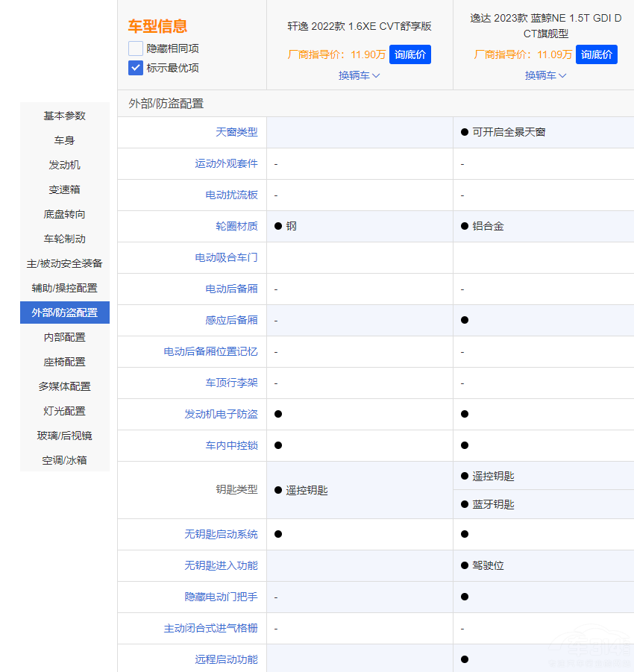Image resolution: width=634 pixels, height=672 pixels.
Task: Uncheck the 标示最优项 checkbox
Action: [136, 68]
